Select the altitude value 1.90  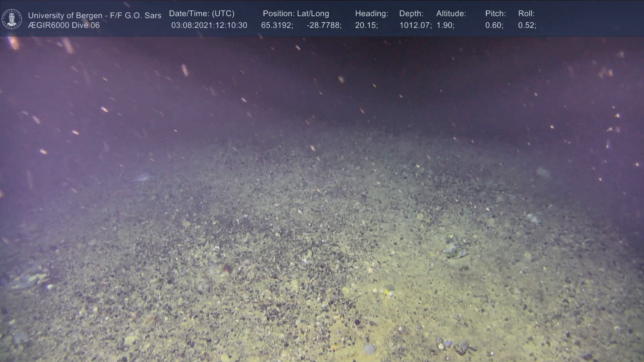point(445,25)
